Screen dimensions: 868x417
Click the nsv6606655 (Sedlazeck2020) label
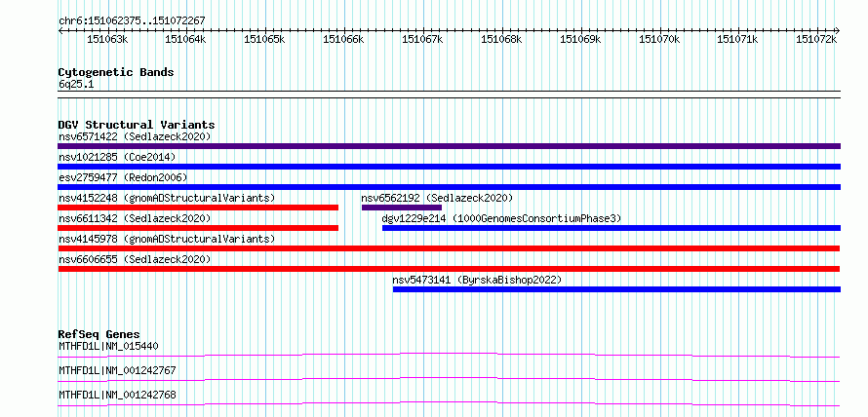[x=135, y=259]
